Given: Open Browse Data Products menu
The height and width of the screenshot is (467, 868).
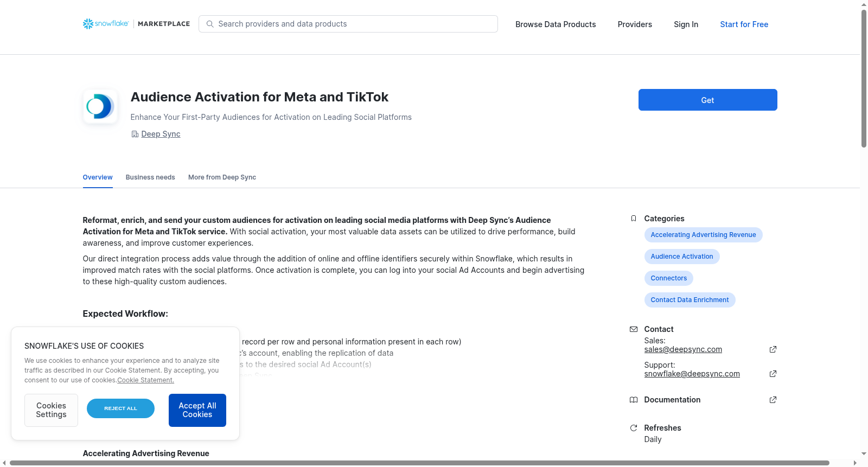Looking at the screenshot, I should [x=556, y=24].
